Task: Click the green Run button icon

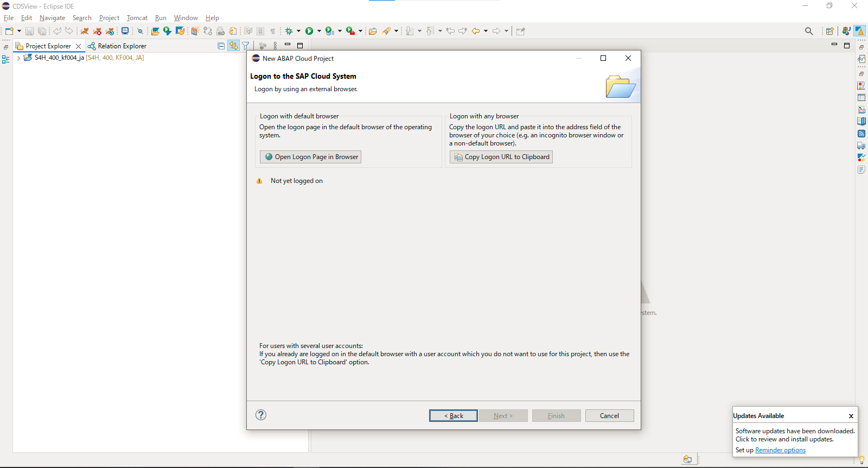Action: click(309, 31)
